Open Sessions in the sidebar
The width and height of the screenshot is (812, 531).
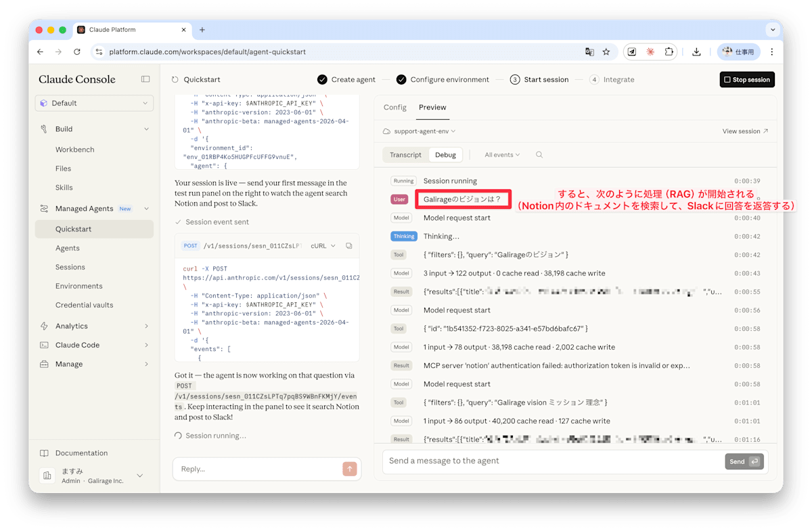point(70,267)
